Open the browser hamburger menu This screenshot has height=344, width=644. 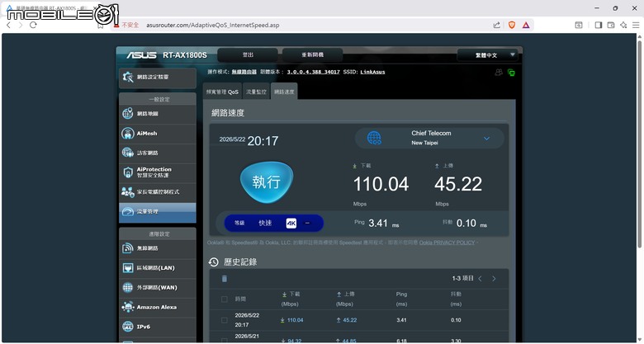(x=636, y=25)
